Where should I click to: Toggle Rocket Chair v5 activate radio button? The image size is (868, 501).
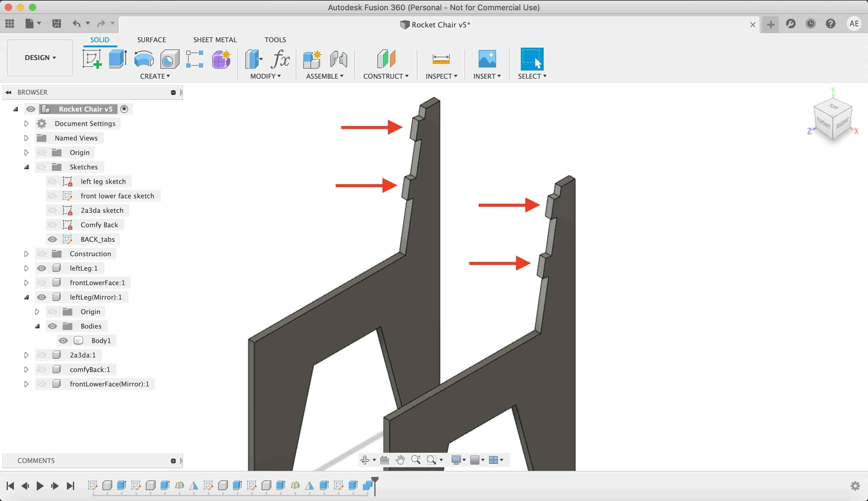[x=124, y=109]
